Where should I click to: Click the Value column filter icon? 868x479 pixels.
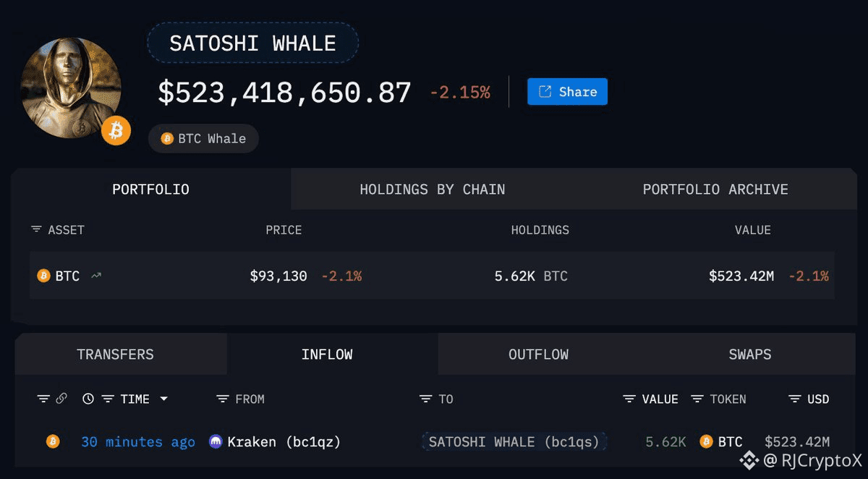[629, 399]
